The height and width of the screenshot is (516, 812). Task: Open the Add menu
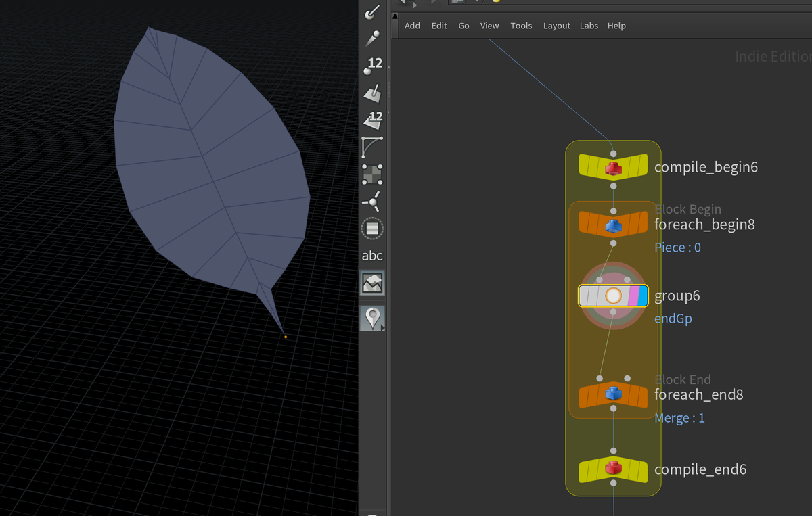pos(412,26)
